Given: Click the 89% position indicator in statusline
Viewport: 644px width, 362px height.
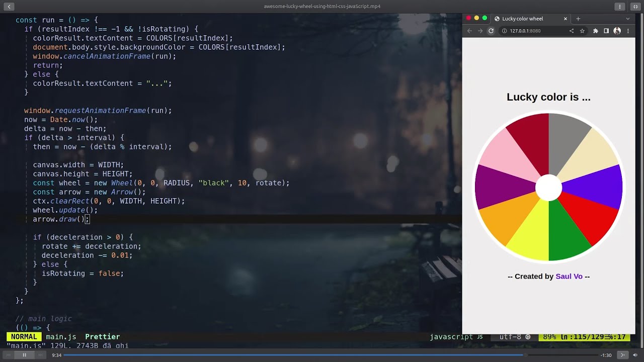Looking at the screenshot, I should tap(549, 337).
